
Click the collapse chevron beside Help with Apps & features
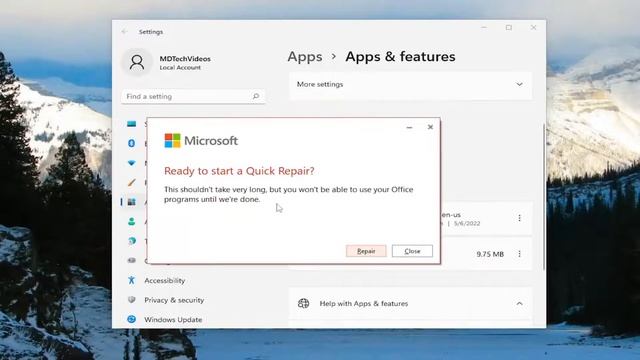tap(519, 304)
